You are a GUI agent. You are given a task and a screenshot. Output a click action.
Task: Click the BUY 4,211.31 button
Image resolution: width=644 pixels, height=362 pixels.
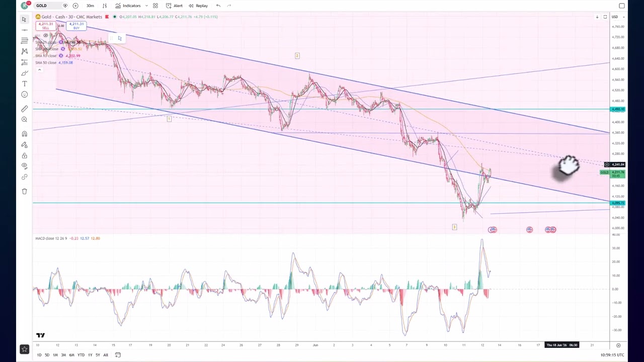tap(76, 26)
